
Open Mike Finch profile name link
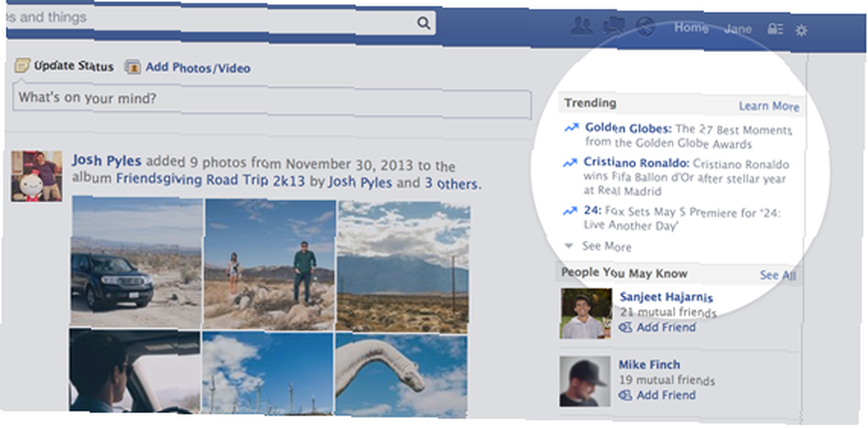tap(648, 365)
